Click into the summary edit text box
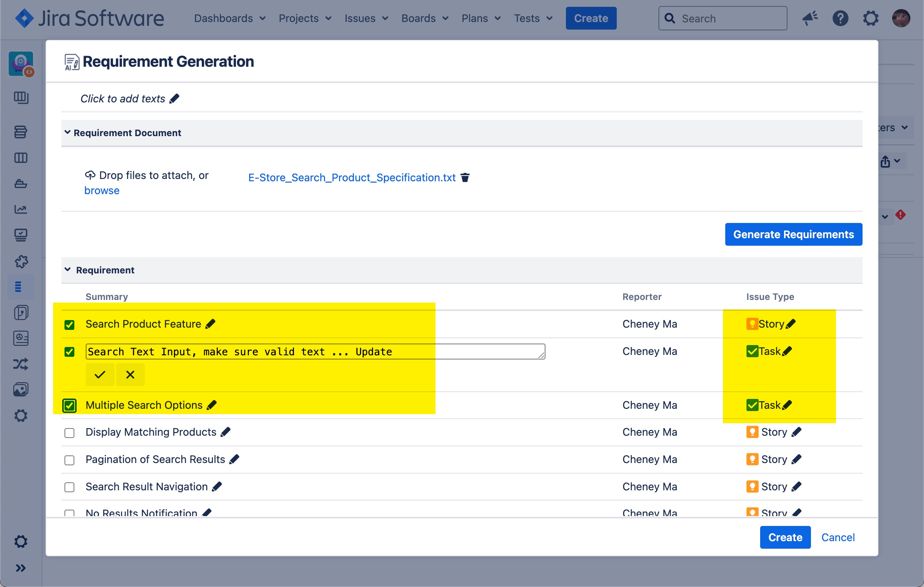This screenshot has height=587, width=924. pos(315,352)
